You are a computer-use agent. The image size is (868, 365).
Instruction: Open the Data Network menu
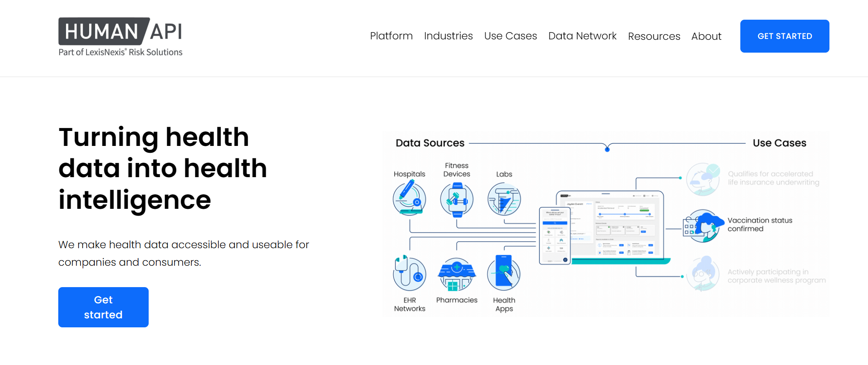(x=582, y=36)
